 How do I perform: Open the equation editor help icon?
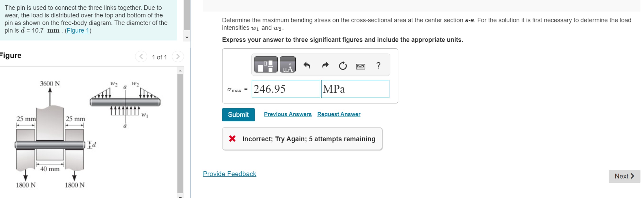pyautogui.click(x=378, y=65)
